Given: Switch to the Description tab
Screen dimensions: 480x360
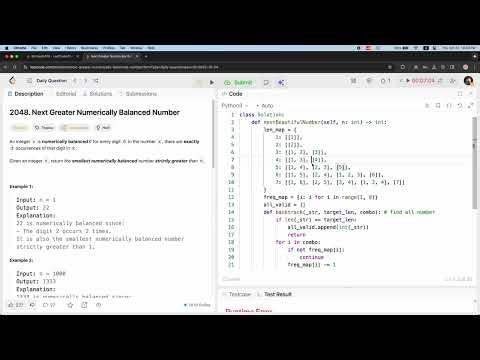Looking at the screenshot, I should tap(26, 94).
